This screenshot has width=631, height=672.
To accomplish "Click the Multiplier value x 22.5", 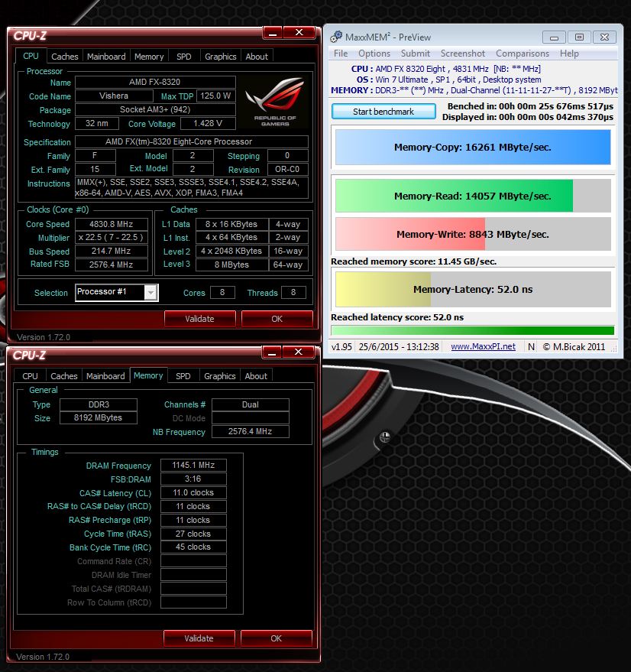I will [x=112, y=238].
